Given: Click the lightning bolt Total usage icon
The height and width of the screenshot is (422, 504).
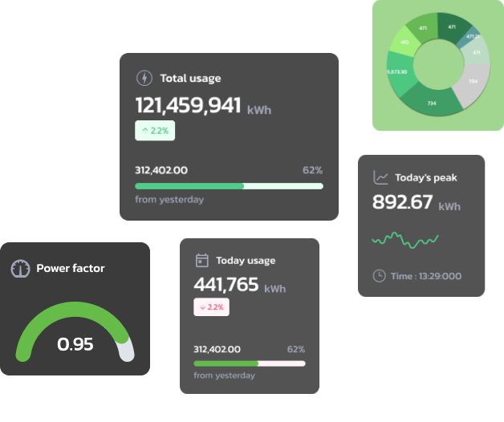Looking at the screenshot, I should point(144,78).
